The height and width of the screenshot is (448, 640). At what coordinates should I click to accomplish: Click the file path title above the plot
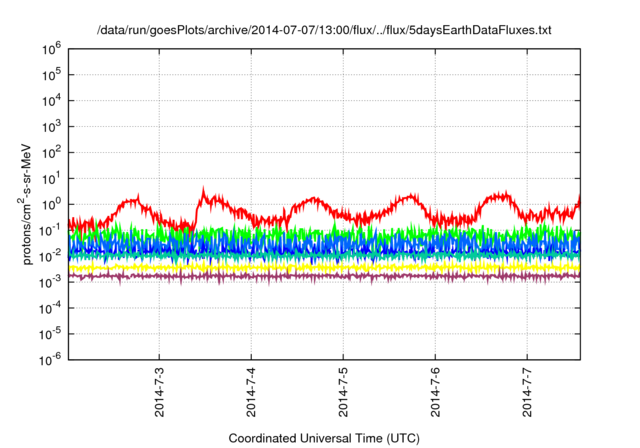pos(324,30)
